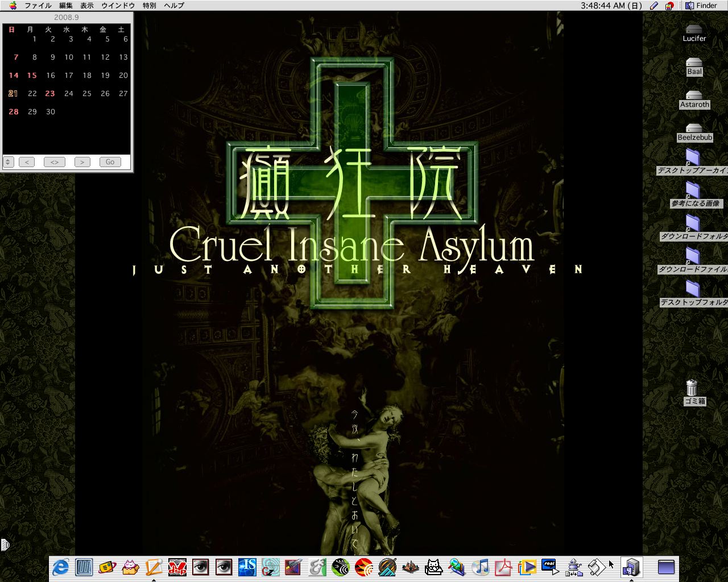728x582 pixels.
Task: Open the script scroll icon in the dock
Action: (597, 567)
